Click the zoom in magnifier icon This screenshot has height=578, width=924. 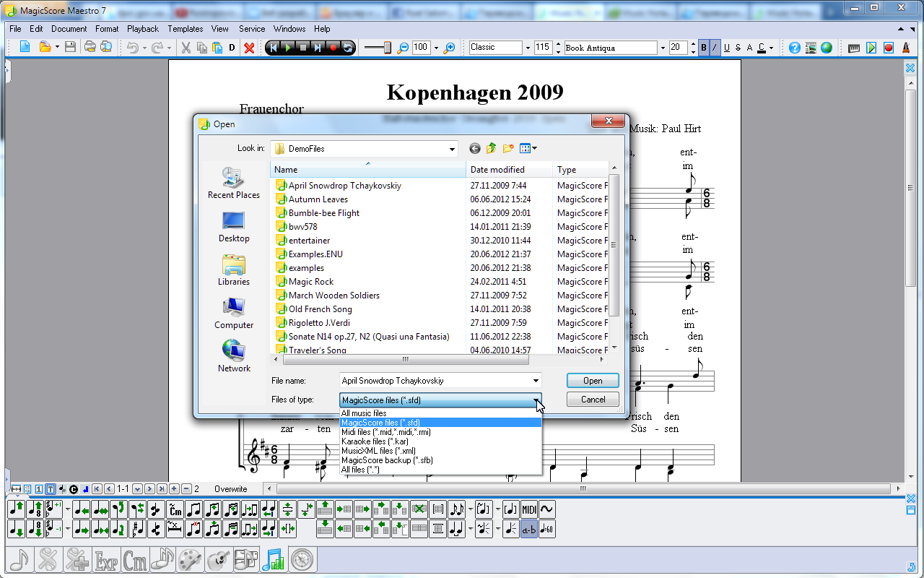(x=450, y=48)
